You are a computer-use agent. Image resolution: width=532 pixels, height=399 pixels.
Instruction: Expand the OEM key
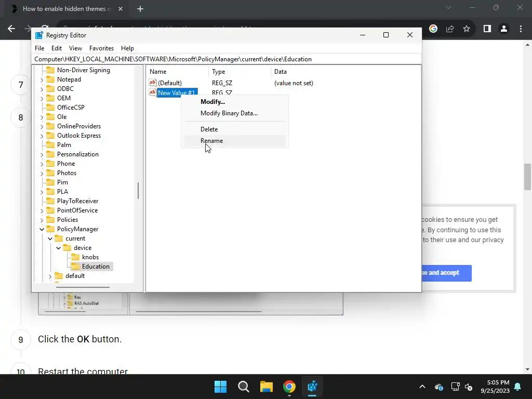pyautogui.click(x=42, y=98)
